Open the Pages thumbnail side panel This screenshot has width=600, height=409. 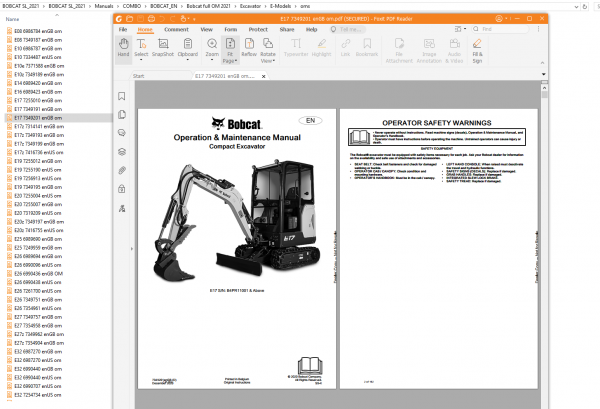(122, 114)
